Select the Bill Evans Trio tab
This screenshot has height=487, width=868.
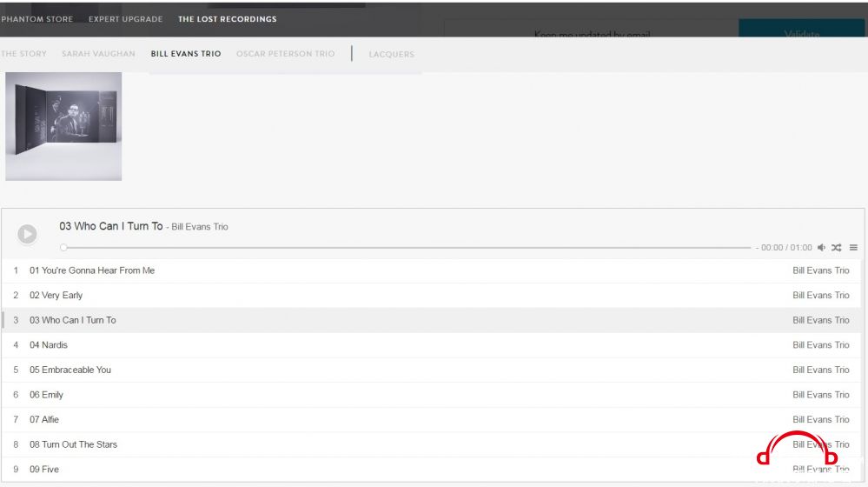click(186, 54)
